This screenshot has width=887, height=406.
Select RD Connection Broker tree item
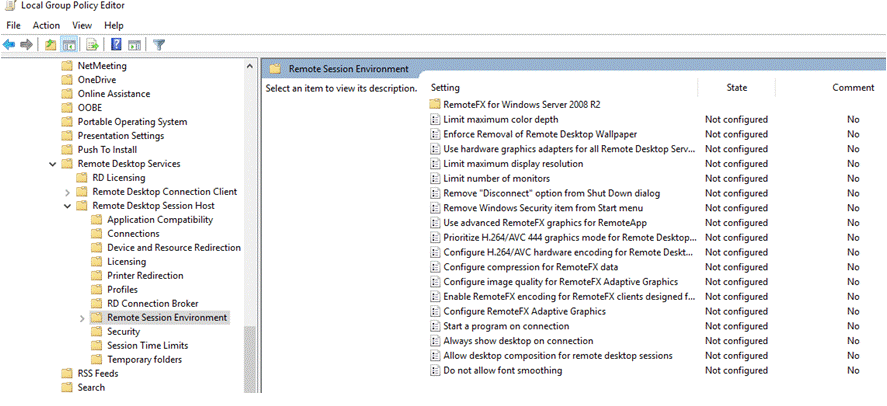[153, 304]
